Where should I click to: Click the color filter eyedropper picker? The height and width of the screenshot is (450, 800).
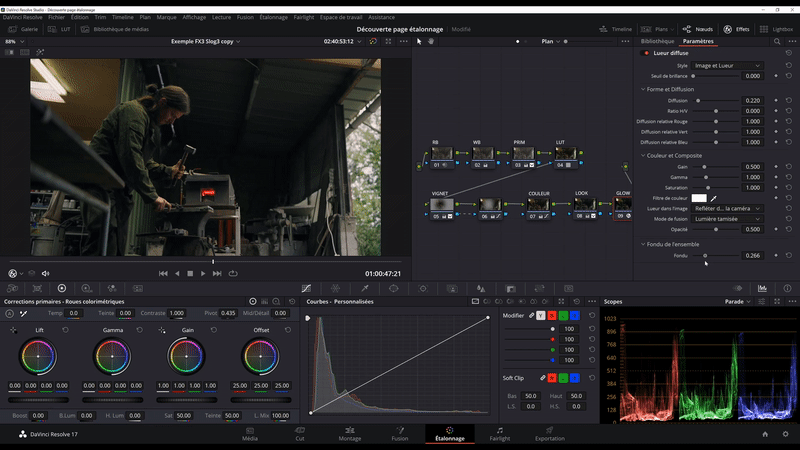click(714, 198)
